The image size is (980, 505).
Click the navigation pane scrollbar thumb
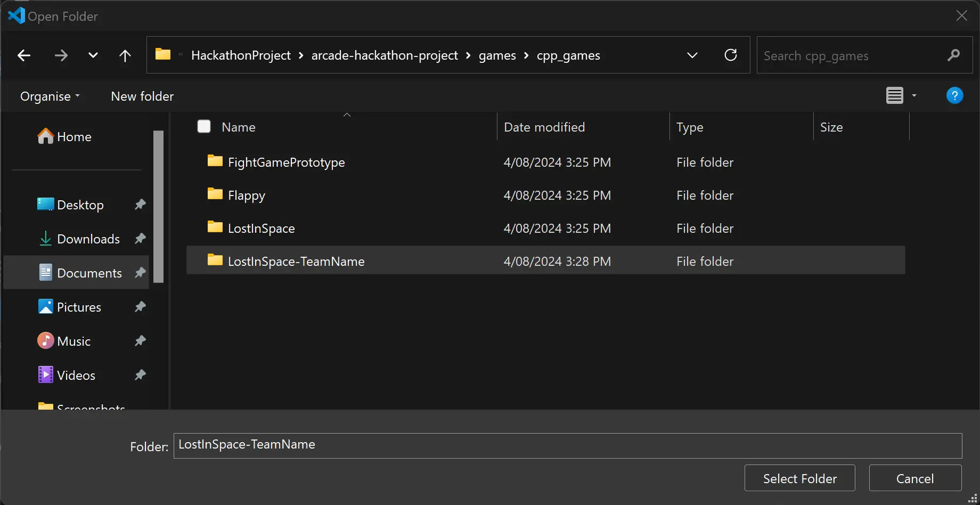(x=158, y=206)
